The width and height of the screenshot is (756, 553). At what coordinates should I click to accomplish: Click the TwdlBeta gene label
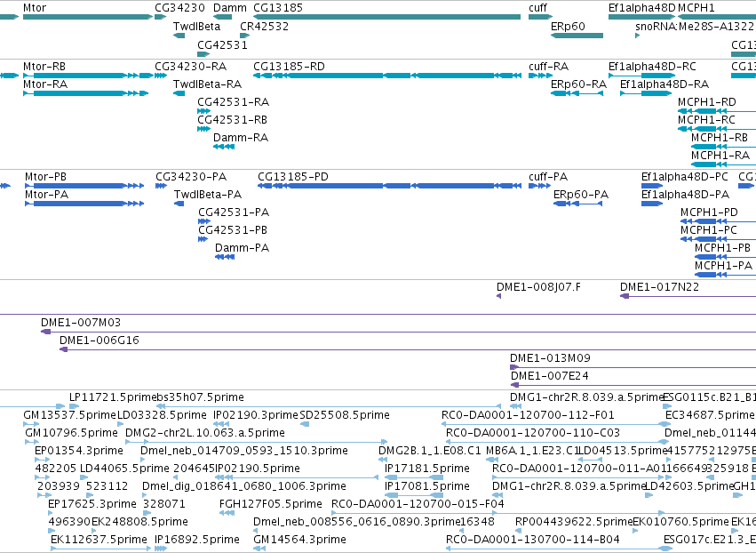click(x=196, y=26)
